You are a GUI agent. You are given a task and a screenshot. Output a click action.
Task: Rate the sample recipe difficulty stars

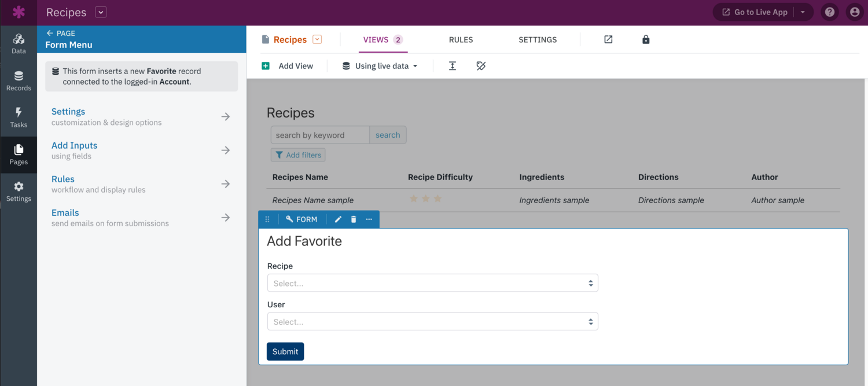[425, 198]
